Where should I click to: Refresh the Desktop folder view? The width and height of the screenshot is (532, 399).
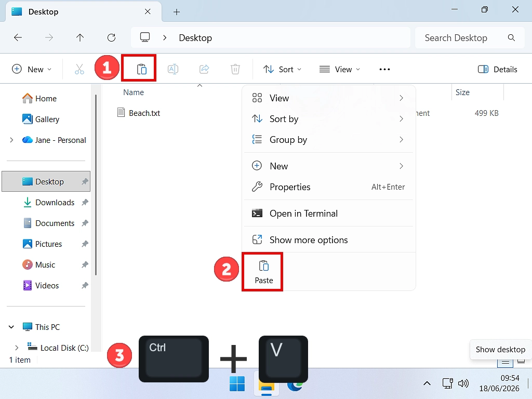click(111, 37)
